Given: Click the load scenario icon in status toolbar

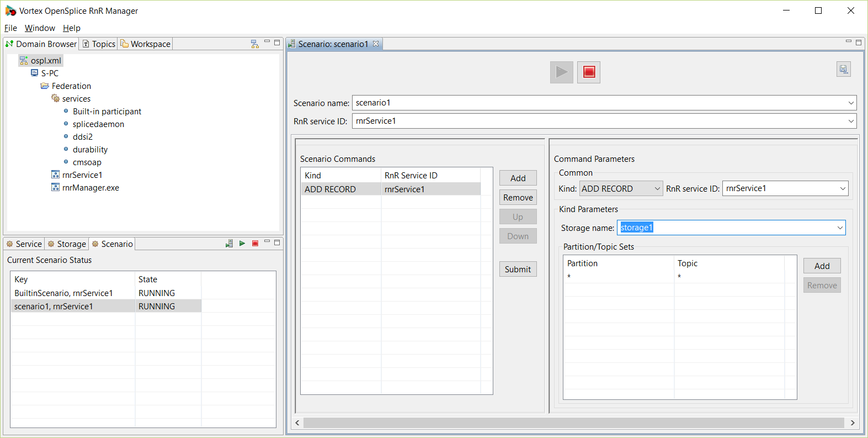Looking at the screenshot, I should click(x=229, y=244).
